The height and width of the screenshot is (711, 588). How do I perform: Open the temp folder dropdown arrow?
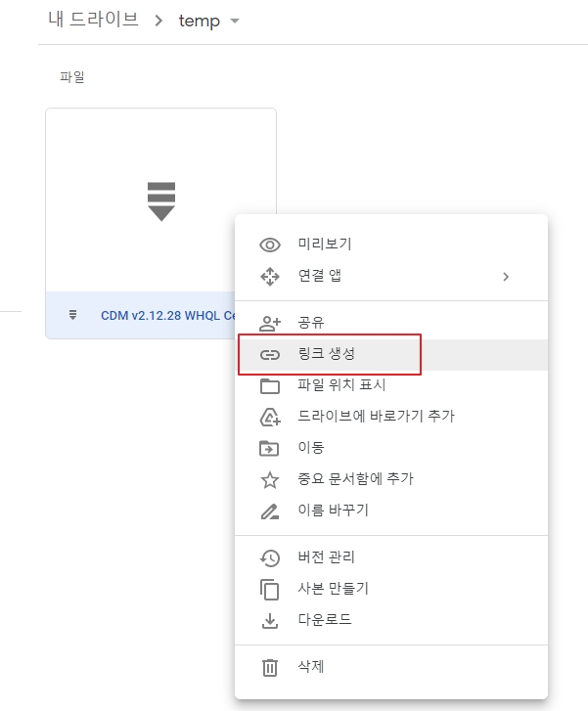pos(235,21)
